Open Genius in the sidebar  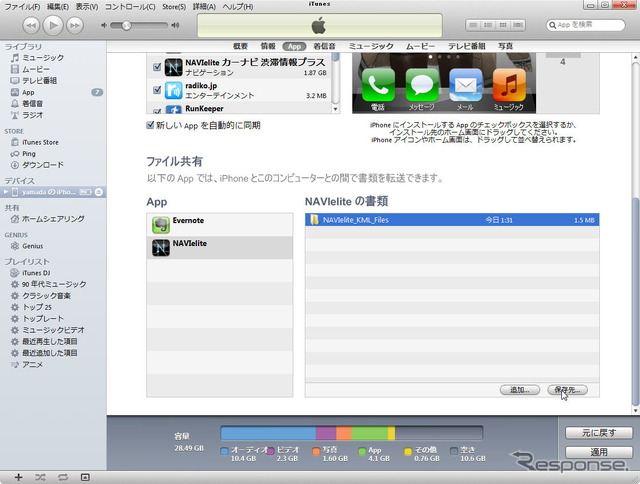[33, 246]
